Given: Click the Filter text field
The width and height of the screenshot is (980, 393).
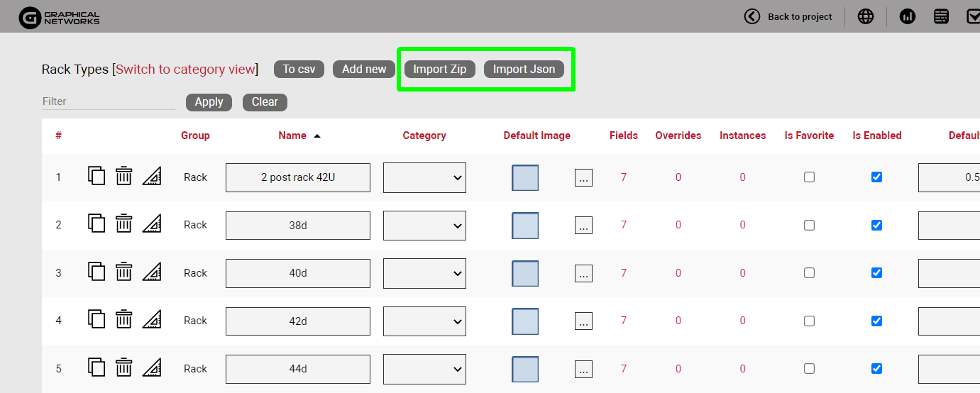Looking at the screenshot, I should click(108, 101).
